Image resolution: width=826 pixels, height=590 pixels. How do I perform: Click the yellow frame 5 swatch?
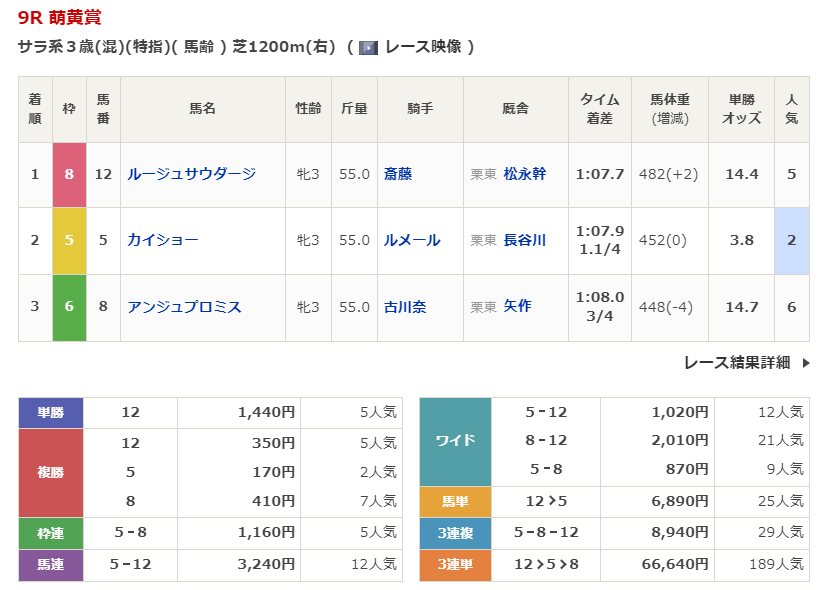(x=69, y=240)
